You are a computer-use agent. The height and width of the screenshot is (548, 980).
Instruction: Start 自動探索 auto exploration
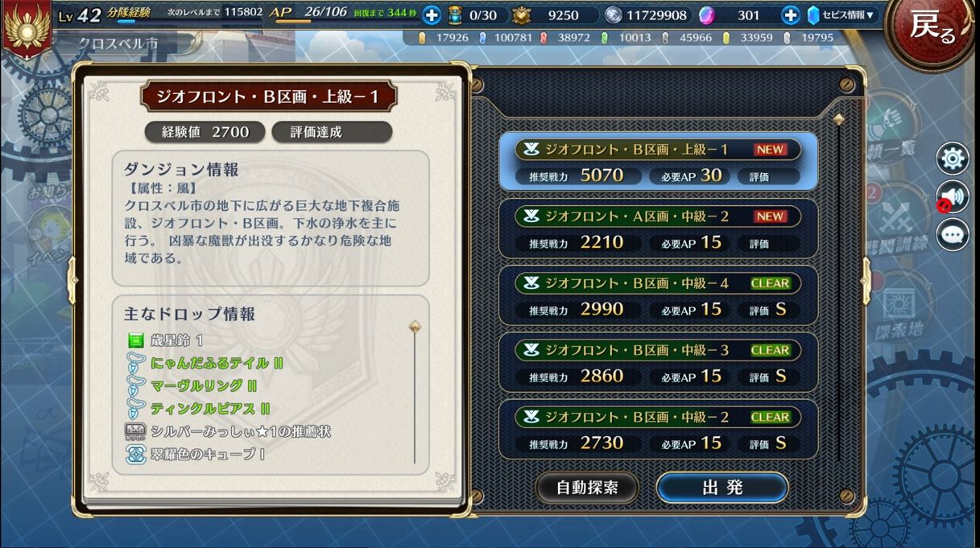pyautogui.click(x=587, y=488)
